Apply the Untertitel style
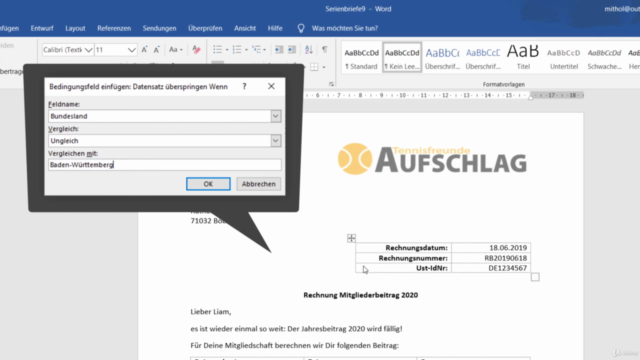 pos(564,58)
